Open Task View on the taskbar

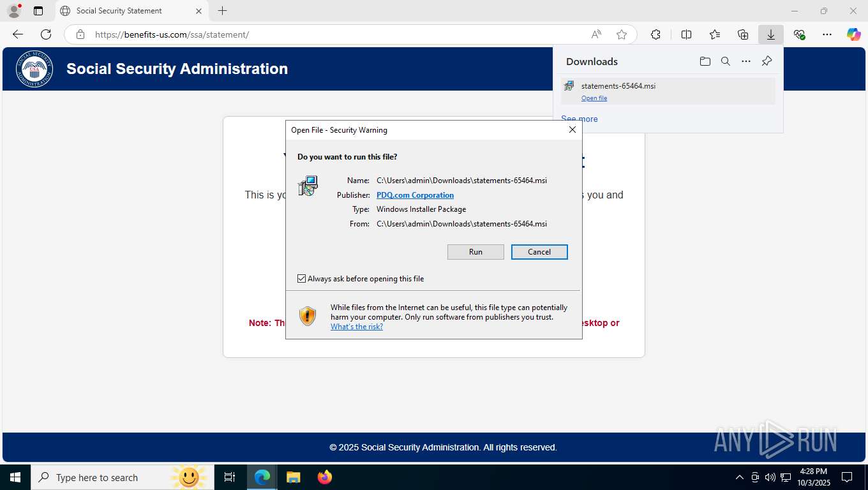click(230, 477)
